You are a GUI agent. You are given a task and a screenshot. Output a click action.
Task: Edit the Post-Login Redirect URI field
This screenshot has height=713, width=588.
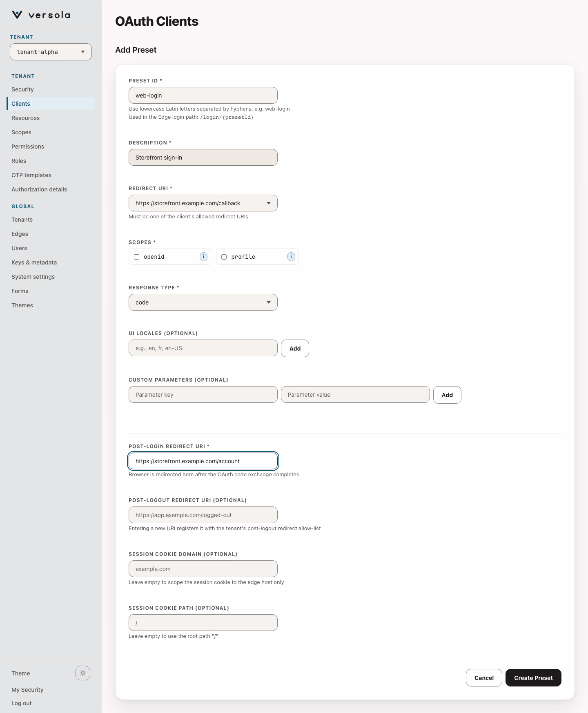tap(203, 461)
